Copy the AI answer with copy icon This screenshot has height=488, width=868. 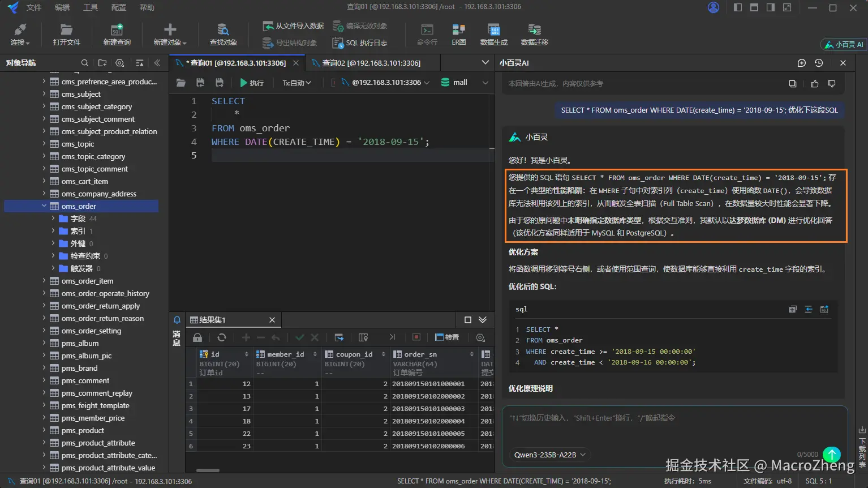[x=793, y=84]
